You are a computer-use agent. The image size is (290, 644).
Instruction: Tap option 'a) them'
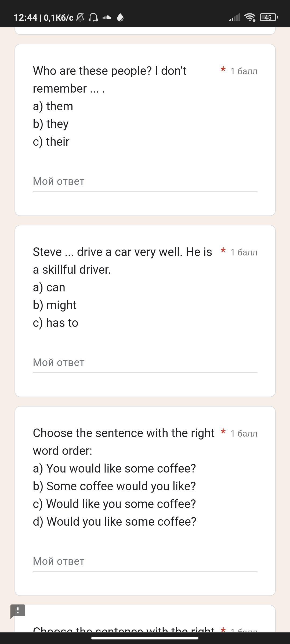tap(53, 106)
